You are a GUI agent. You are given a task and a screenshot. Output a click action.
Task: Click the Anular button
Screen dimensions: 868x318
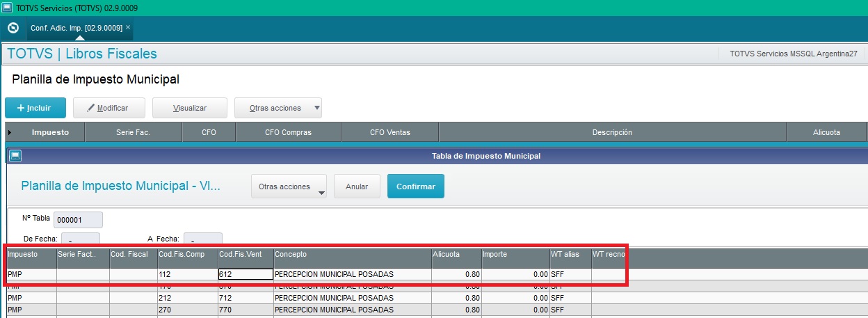click(x=357, y=186)
